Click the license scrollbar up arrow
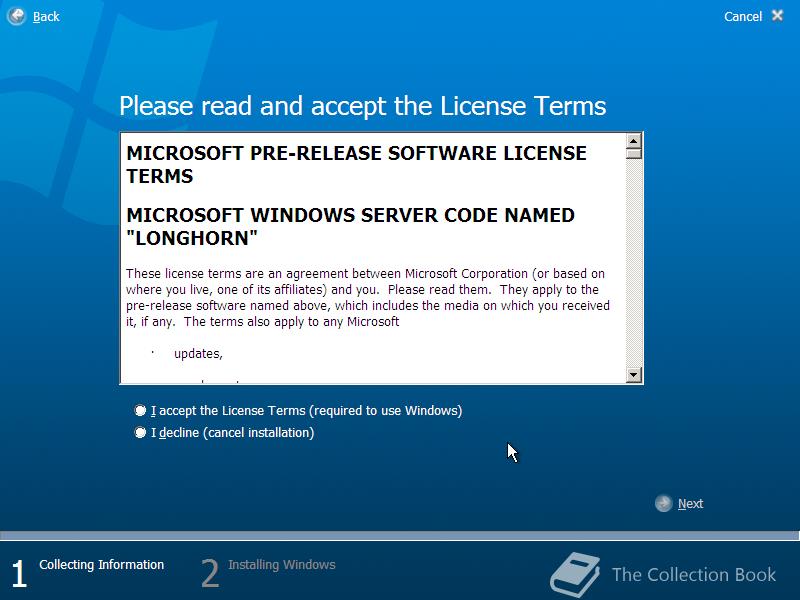This screenshot has width=800, height=600. [x=634, y=140]
